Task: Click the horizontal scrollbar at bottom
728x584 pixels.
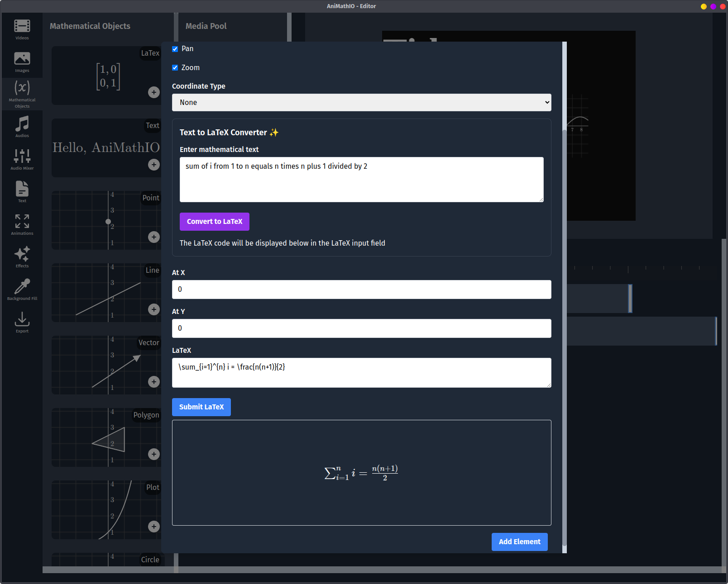Action: point(383,570)
